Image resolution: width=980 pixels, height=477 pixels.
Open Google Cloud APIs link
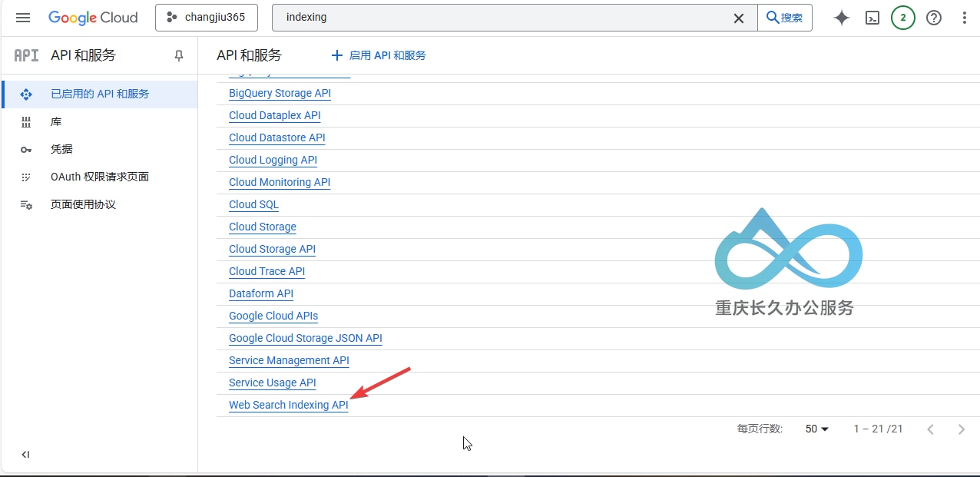pyautogui.click(x=273, y=316)
